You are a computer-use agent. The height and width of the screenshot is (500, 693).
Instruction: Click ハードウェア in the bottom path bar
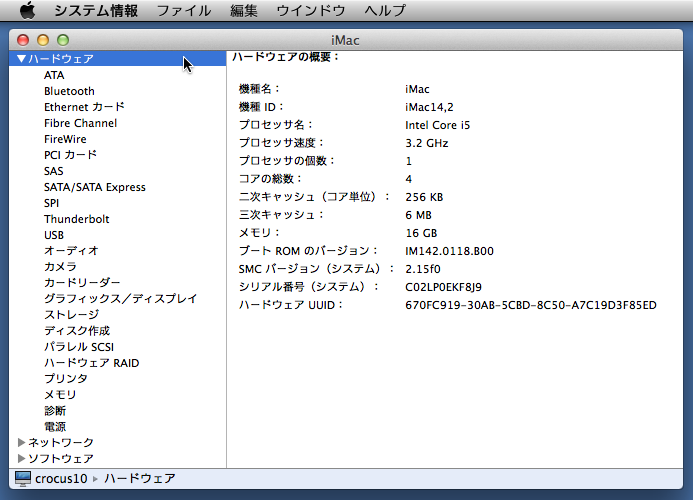[x=140, y=478]
